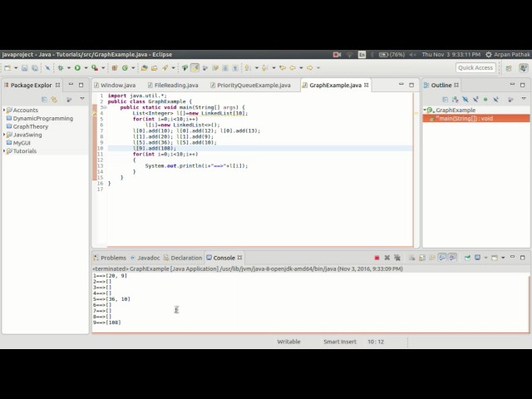Click the Back navigation arrow
The image size is (532, 399).
(293, 68)
